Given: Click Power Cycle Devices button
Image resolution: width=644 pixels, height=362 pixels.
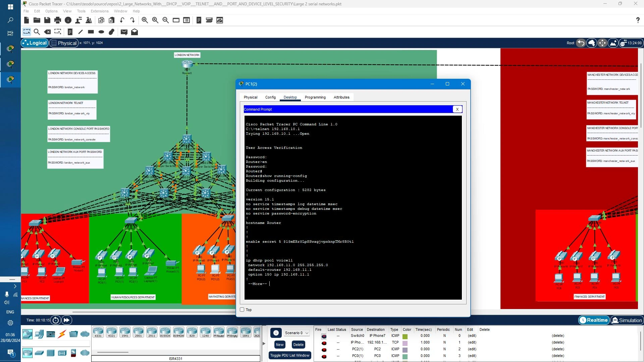Looking at the screenshot, I should click(x=56, y=320).
